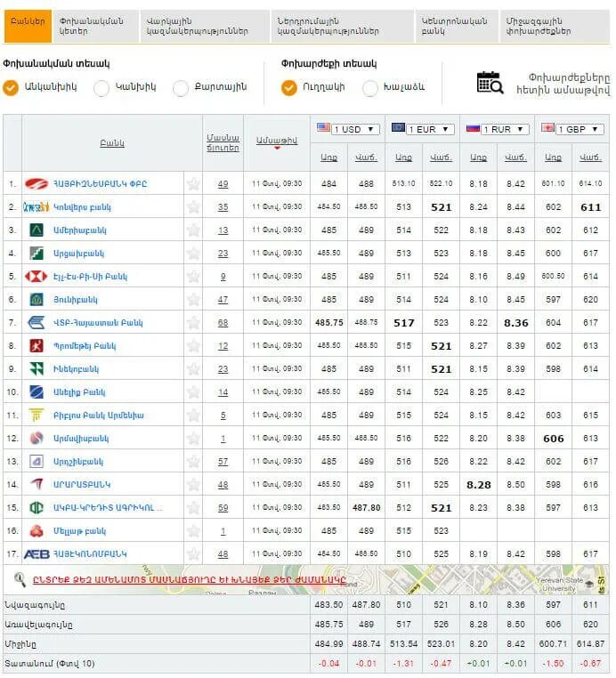Viewport: 616px width, 678px height.
Task: Click the red map banner link text
Action: click(x=189, y=579)
